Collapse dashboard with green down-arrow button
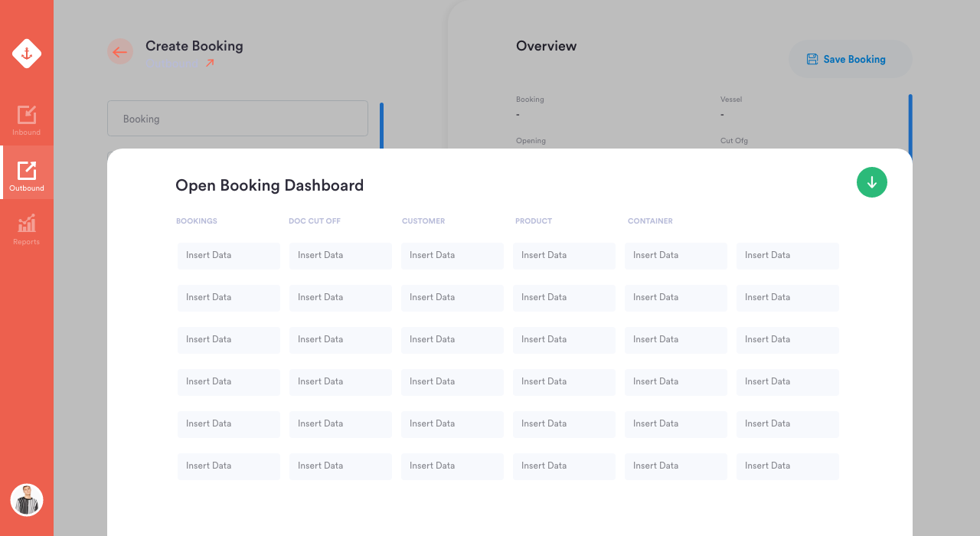The width and height of the screenshot is (980, 536). (872, 182)
